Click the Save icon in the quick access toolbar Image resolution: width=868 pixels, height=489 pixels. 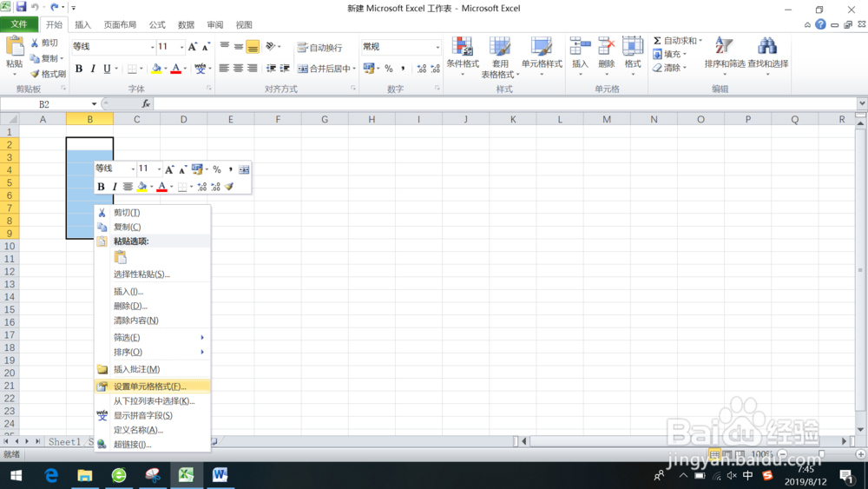pyautogui.click(x=21, y=7)
